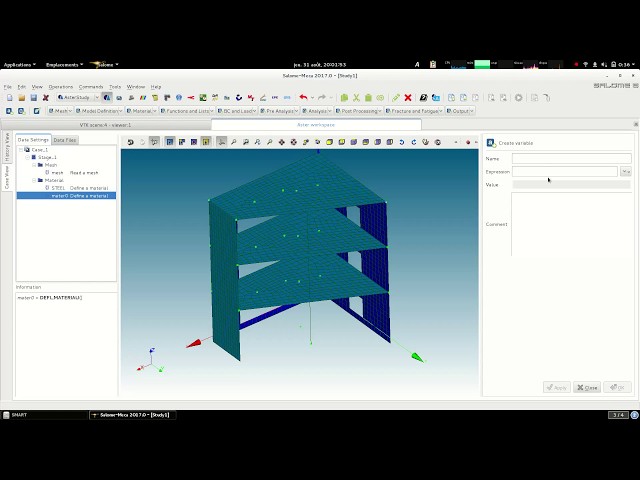The image size is (640, 480).
Task: Open the BC and Load dropdown
Action: (237, 111)
